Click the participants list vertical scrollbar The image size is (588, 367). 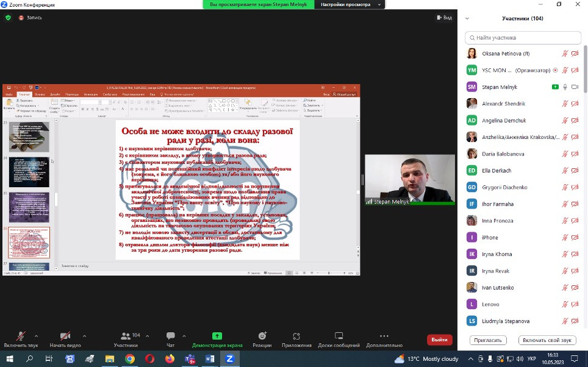585,69
